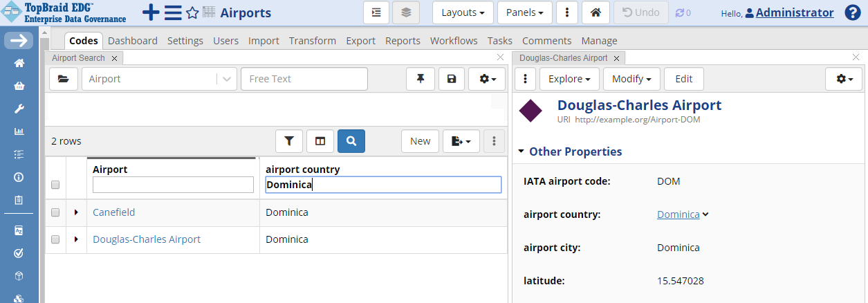Open the Canefield airport link
The width and height of the screenshot is (868, 303).
click(114, 212)
